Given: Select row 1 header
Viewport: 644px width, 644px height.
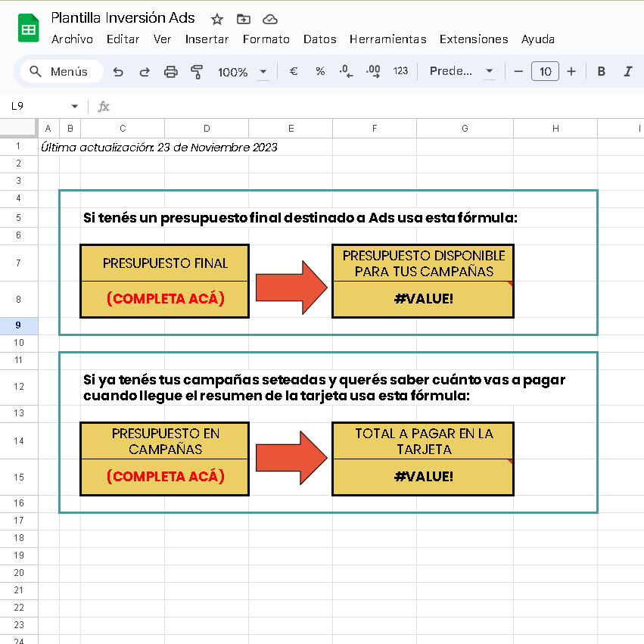Looking at the screenshot, I should 19,146.
